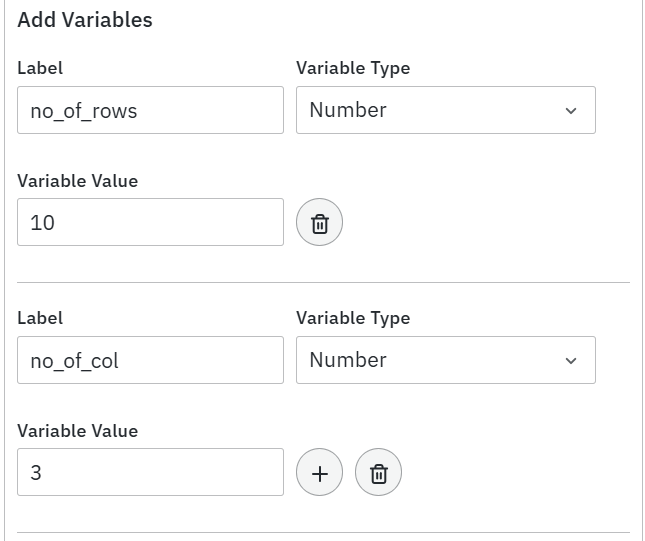645x541 pixels.
Task: Add a new variable with plus icon
Action: pos(320,473)
